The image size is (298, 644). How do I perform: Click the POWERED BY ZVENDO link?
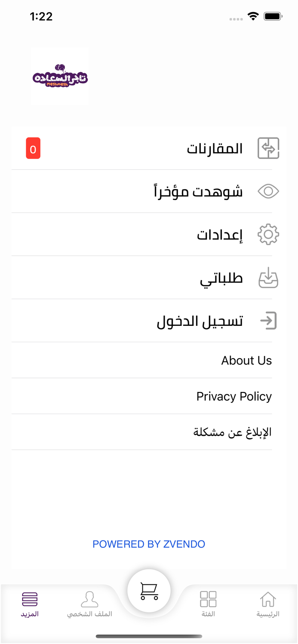coord(149,544)
